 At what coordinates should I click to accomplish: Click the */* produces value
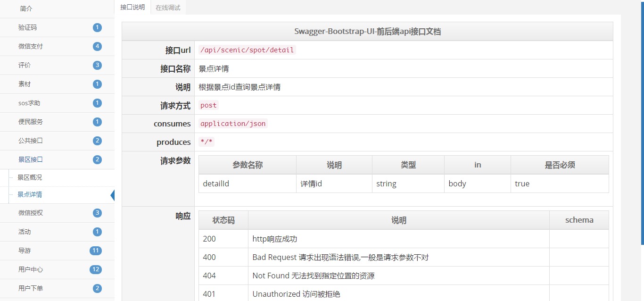tap(206, 142)
